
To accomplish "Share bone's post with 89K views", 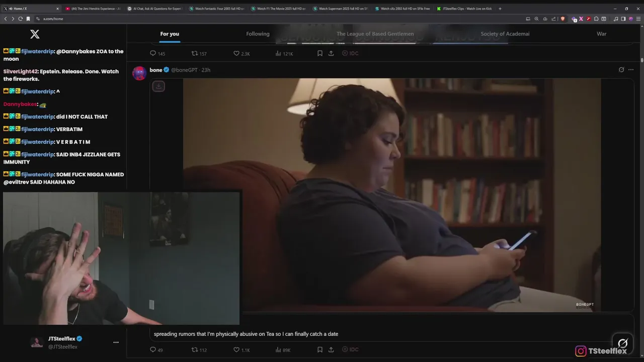I will click(331, 349).
